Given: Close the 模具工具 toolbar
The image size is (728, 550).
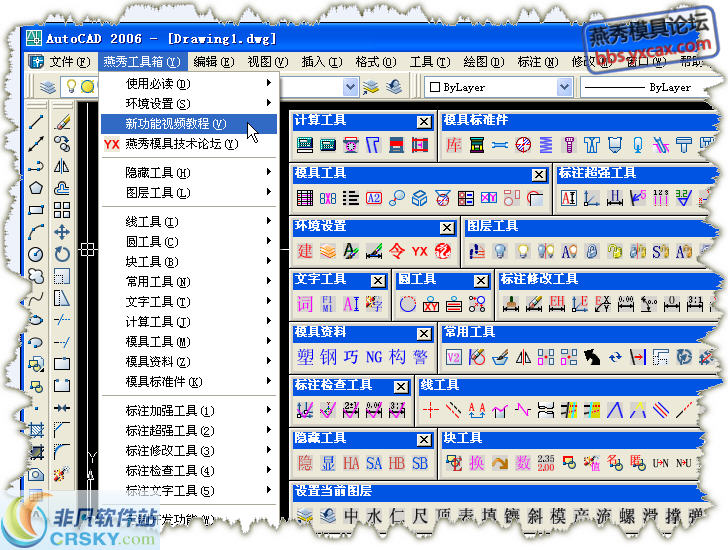Looking at the screenshot, I should [x=539, y=175].
